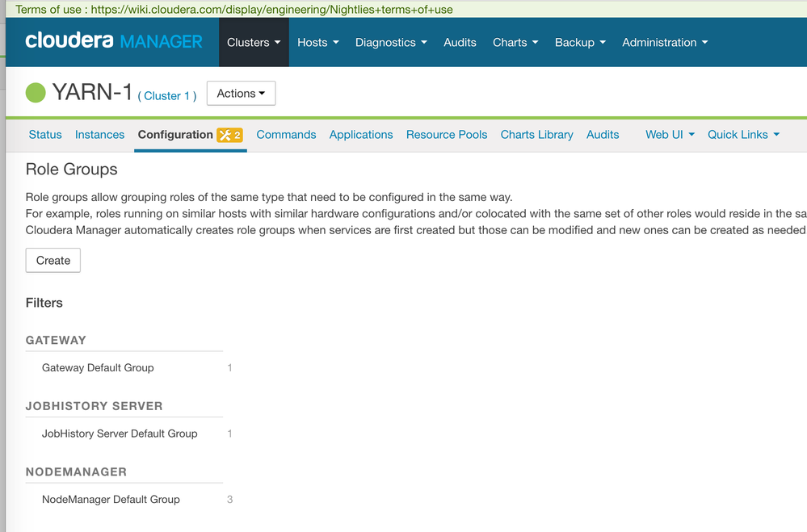Click the Create role group button
This screenshot has width=807, height=532.
[x=53, y=260]
